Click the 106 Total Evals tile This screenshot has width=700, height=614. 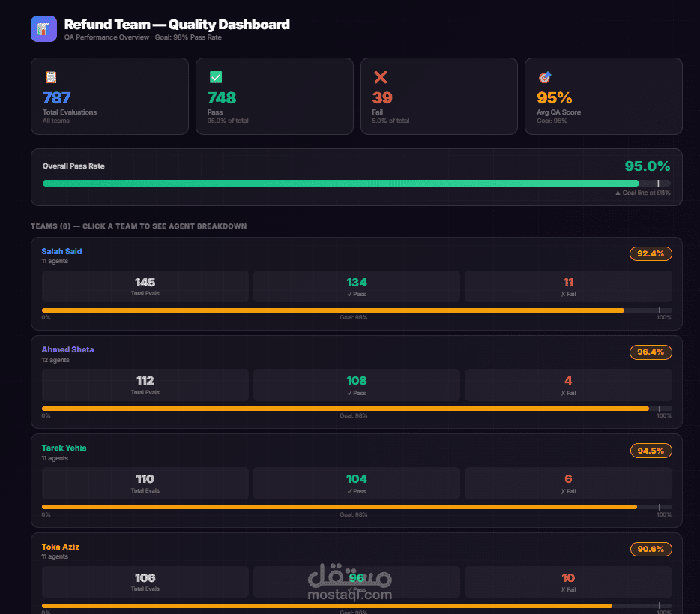click(x=145, y=582)
